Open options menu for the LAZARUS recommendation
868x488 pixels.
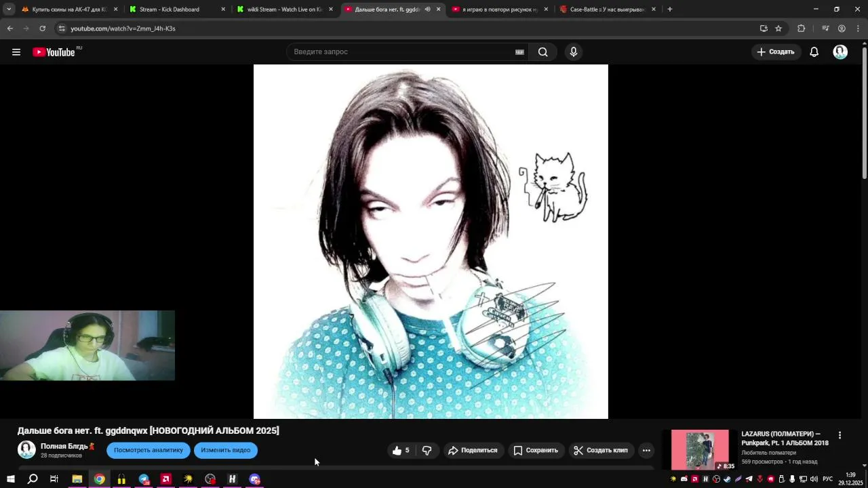840,435
